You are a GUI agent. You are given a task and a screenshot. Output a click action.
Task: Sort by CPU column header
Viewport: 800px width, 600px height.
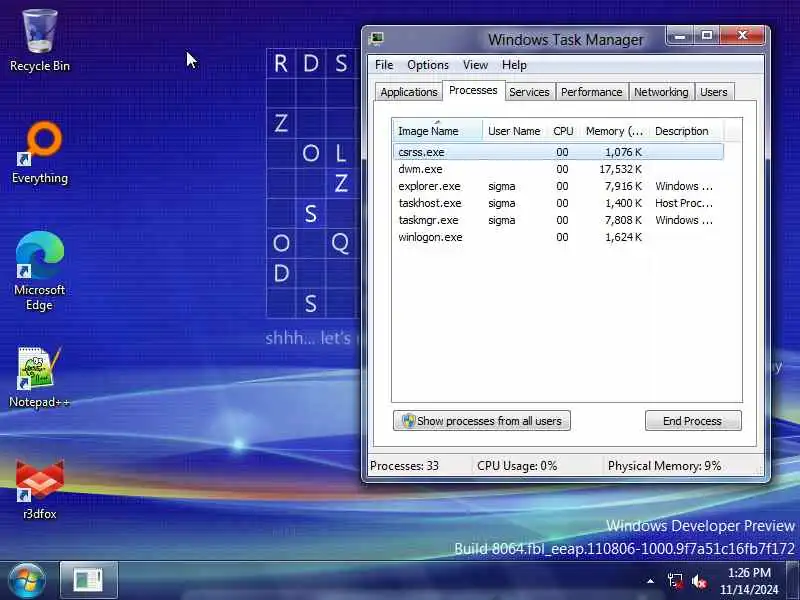[x=563, y=131]
